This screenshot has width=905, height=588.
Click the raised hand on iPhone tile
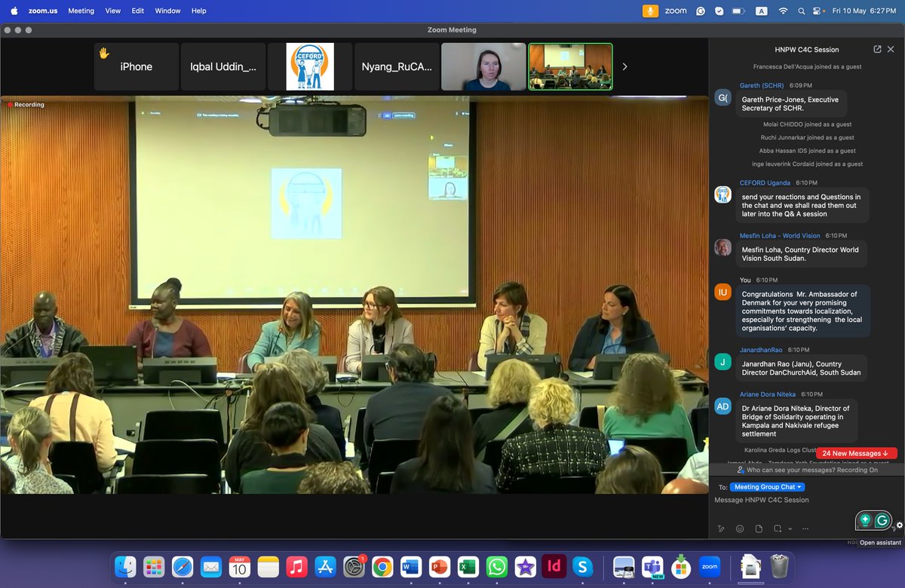pos(104,54)
